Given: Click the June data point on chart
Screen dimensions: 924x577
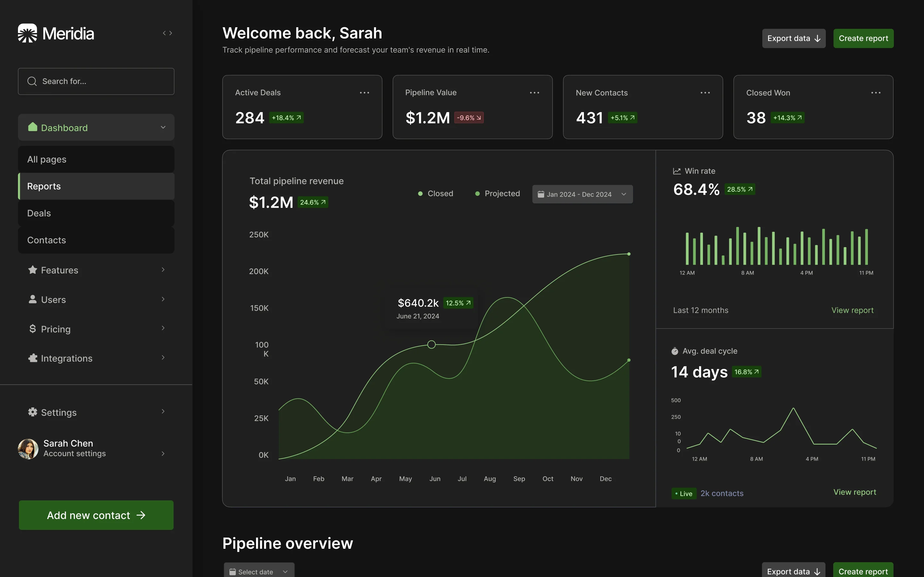Looking at the screenshot, I should tap(432, 345).
